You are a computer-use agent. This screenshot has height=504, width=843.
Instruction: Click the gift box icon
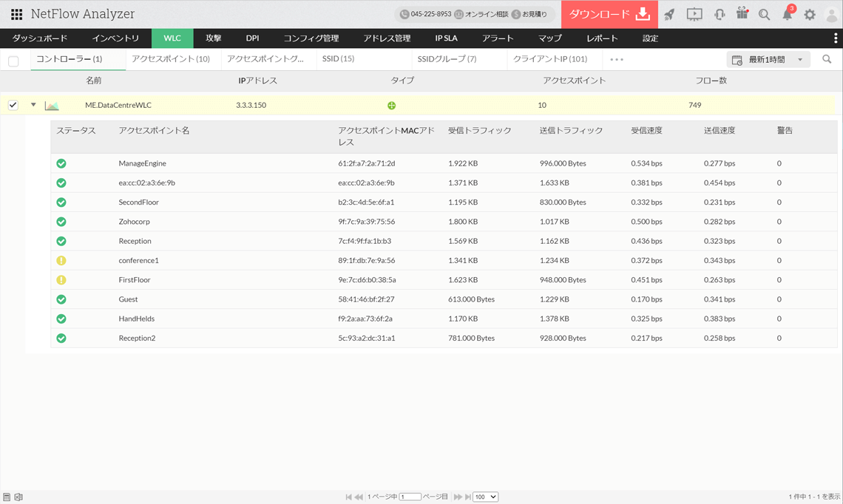coord(742,14)
